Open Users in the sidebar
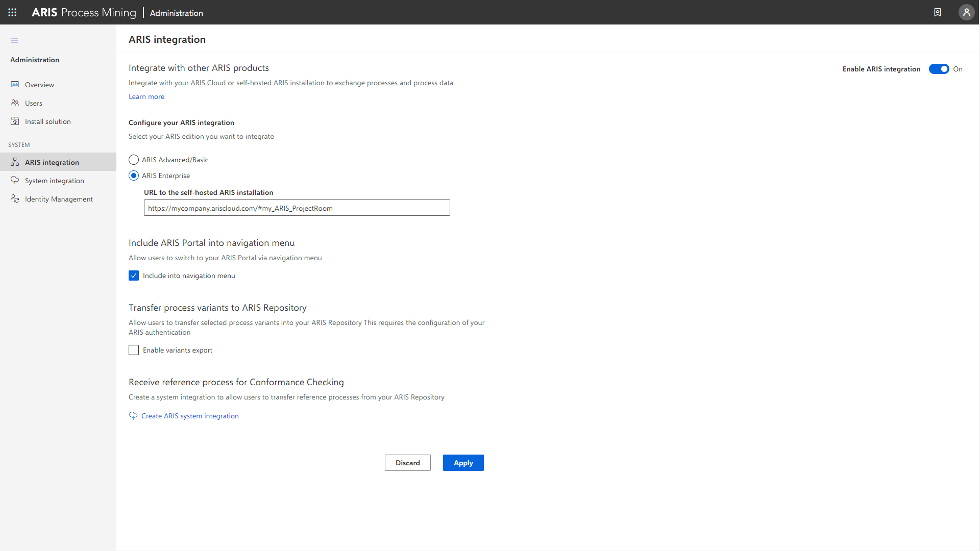The width and height of the screenshot is (980, 551). point(58,103)
